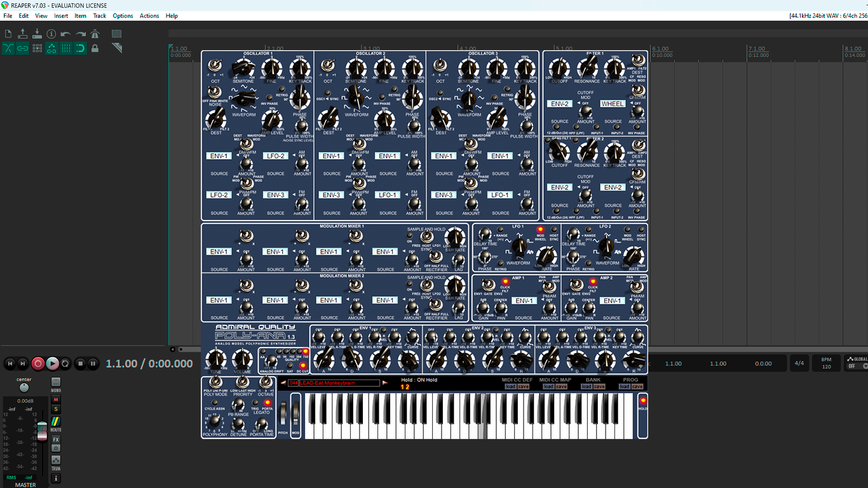Toggle the DC CUT LED button

[302, 365]
